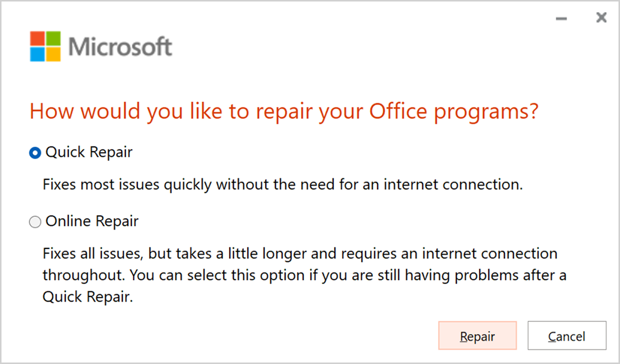Screen dimensions: 620x364
Task: Select the Quick Repair radio button
Action: [x=35, y=153]
